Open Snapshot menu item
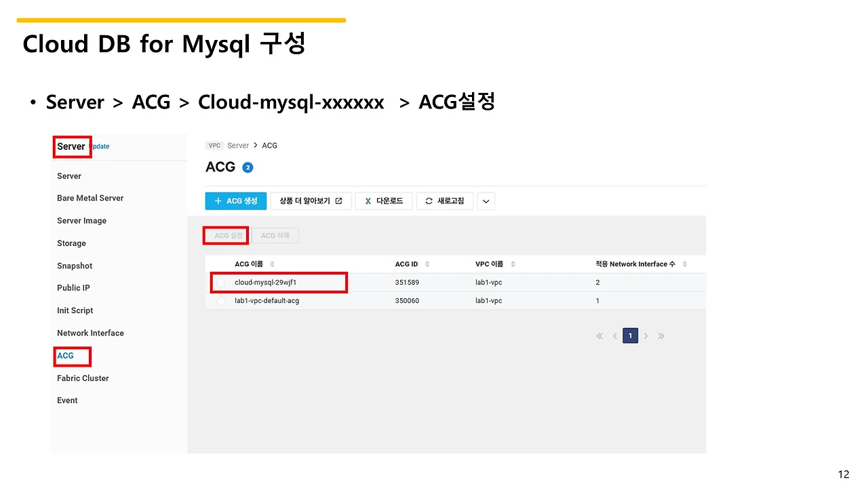Viewport: 868px width, 488px height. point(75,266)
